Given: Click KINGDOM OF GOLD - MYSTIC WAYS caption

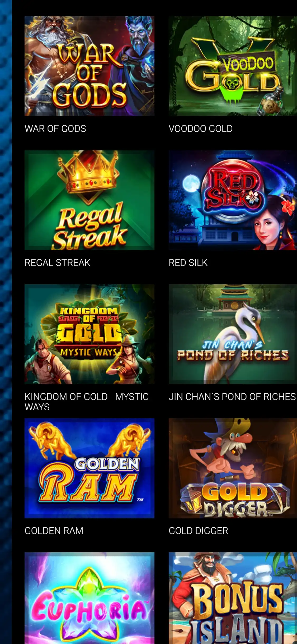Looking at the screenshot, I should click(x=87, y=402).
